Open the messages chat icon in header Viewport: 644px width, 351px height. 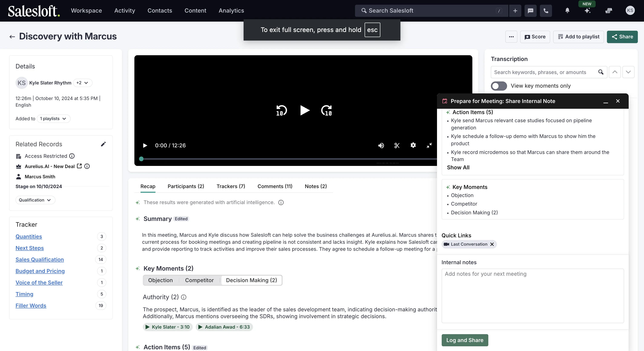(x=530, y=10)
